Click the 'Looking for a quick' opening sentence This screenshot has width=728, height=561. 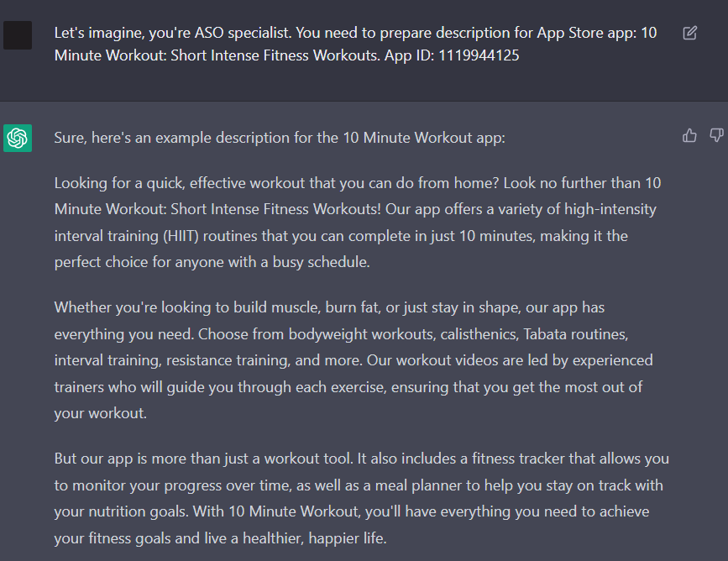pyautogui.click(x=276, y=183)
